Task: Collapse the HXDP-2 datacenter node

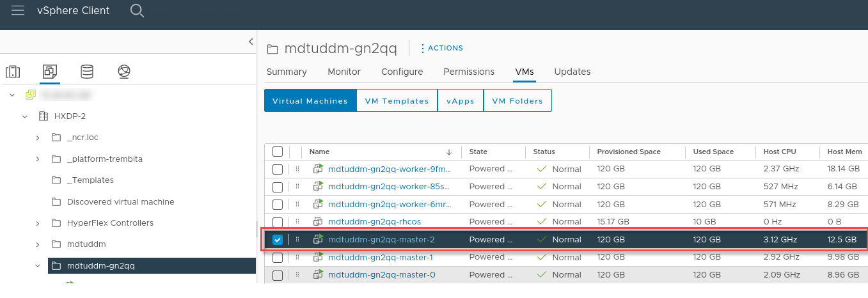Action: click(x=25, y=116)
